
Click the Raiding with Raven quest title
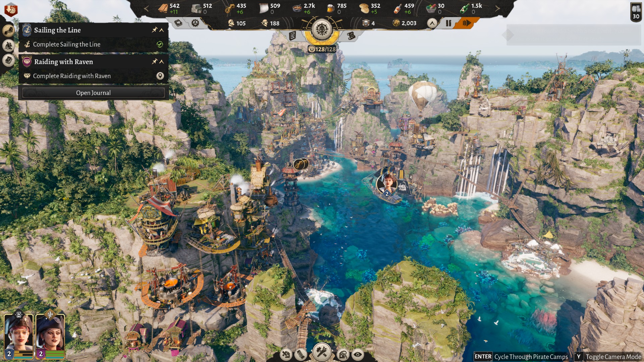63,62
